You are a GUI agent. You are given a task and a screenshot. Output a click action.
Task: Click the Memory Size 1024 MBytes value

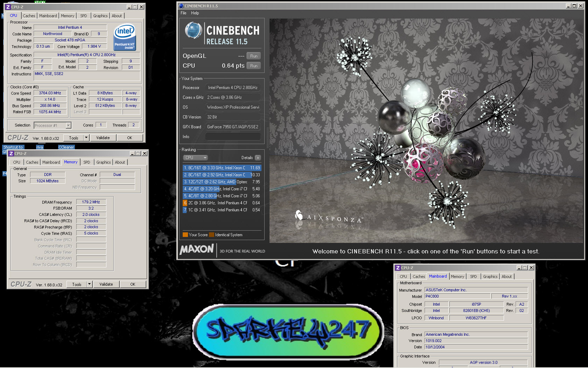[x=48, y=181]
